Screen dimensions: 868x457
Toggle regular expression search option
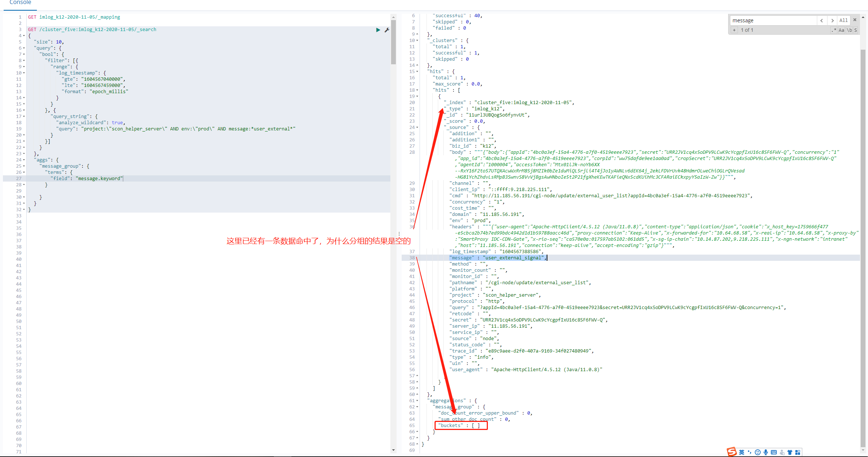[x=834, y=30]
